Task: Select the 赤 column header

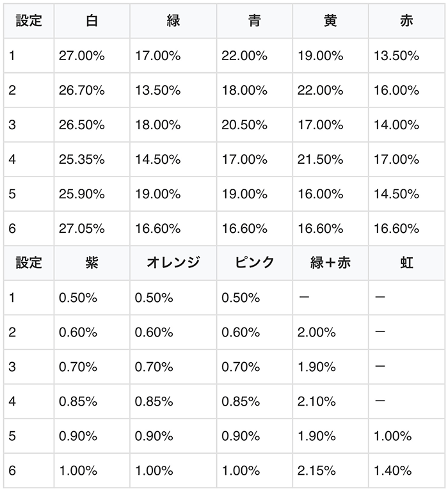Action: click(x=406, y=20)
